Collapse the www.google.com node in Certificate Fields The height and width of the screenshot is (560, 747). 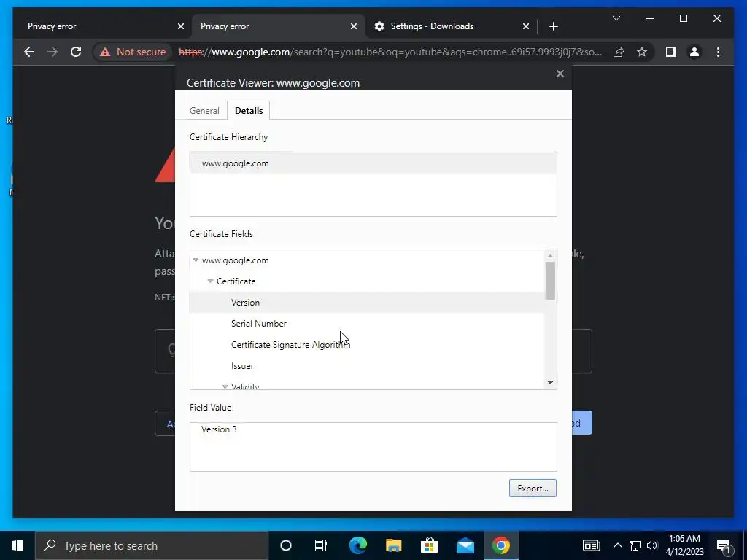(196, 260)
